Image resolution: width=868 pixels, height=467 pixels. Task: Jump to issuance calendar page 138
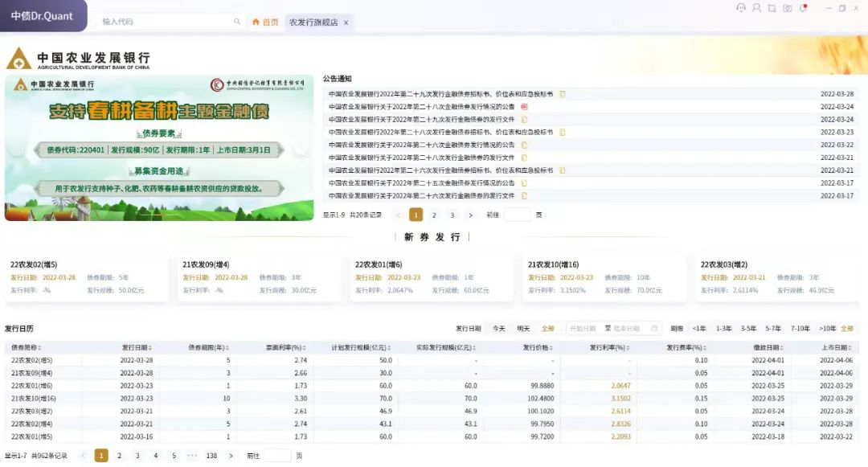[211, 456]
